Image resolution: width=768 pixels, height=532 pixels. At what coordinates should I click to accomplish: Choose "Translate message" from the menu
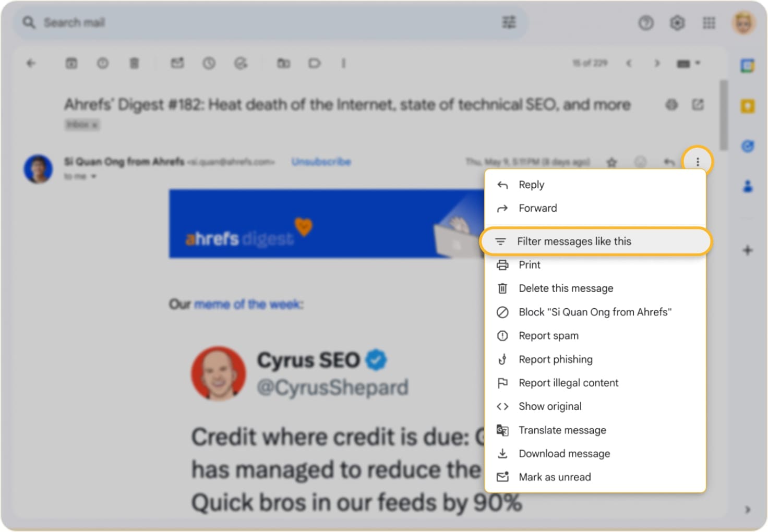click(562, 430)
